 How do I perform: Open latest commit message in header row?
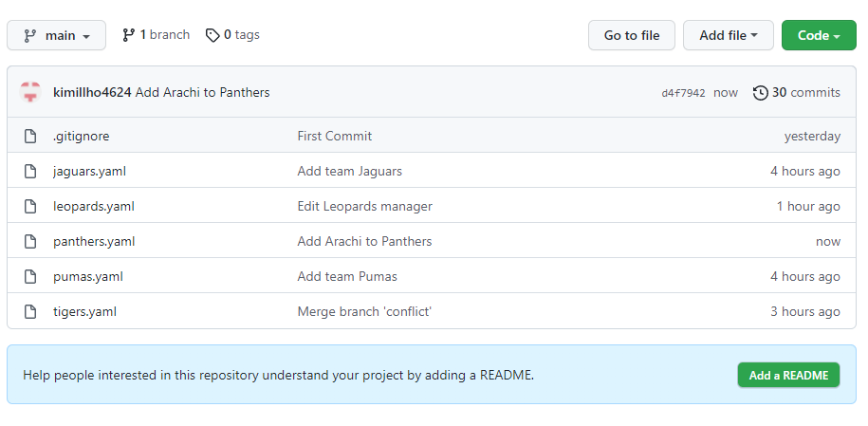203,93
